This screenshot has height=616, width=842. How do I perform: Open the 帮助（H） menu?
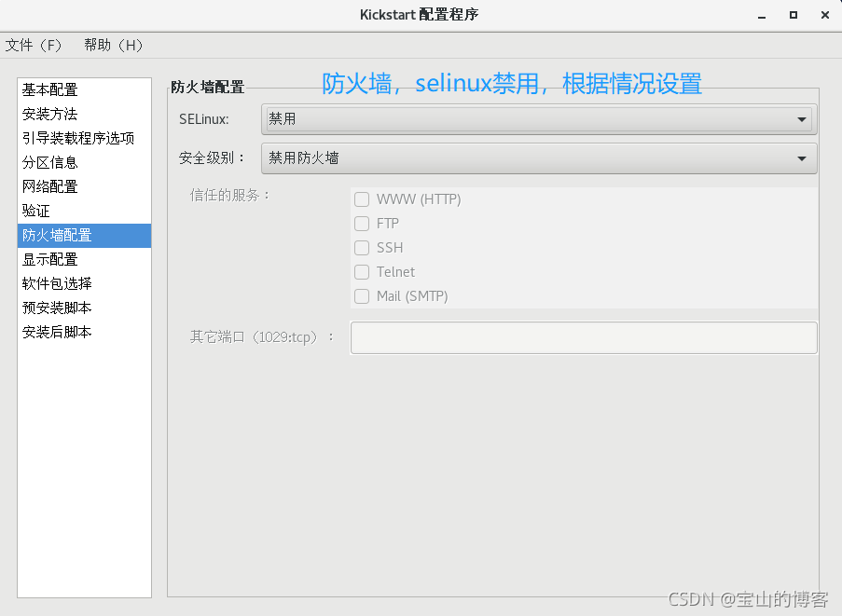pos(114,45)
